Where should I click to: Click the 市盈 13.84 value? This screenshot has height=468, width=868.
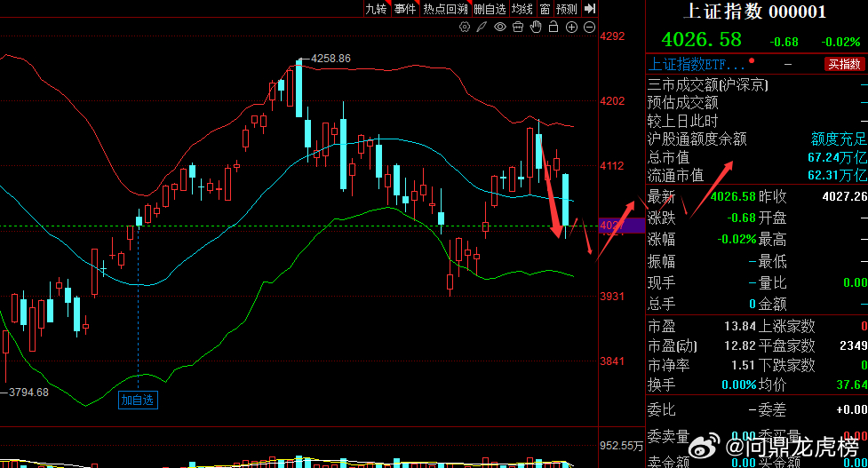click(x=739, y=327)
